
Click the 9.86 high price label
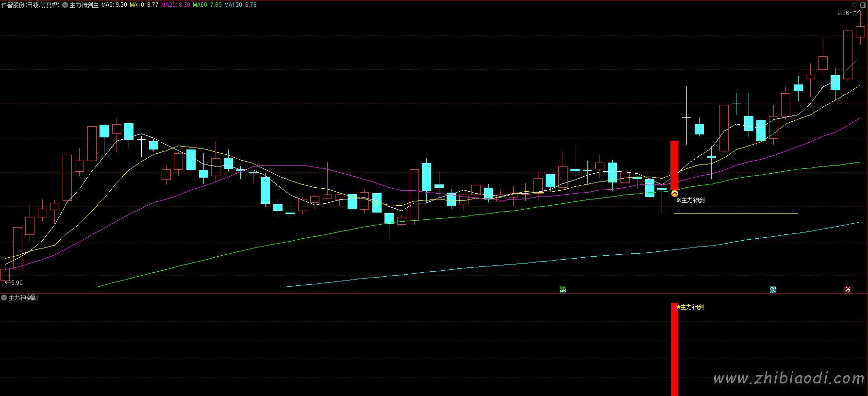(843, 13)
